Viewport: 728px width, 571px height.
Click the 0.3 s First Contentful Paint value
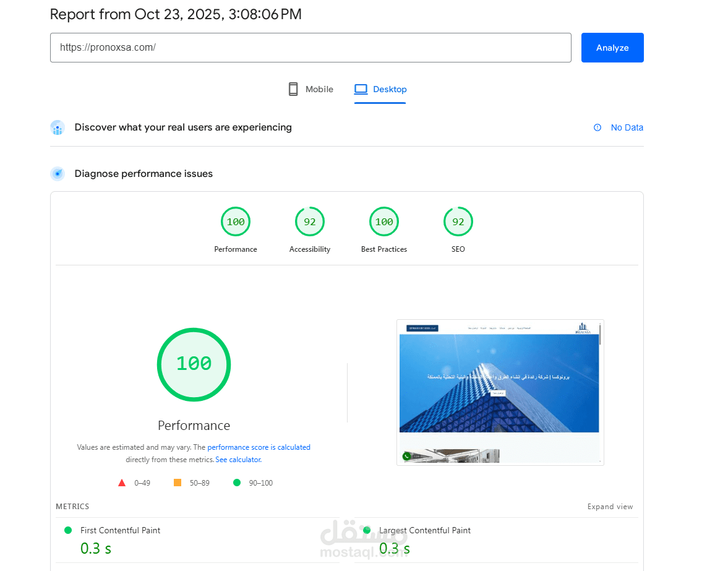click(96, 549)
